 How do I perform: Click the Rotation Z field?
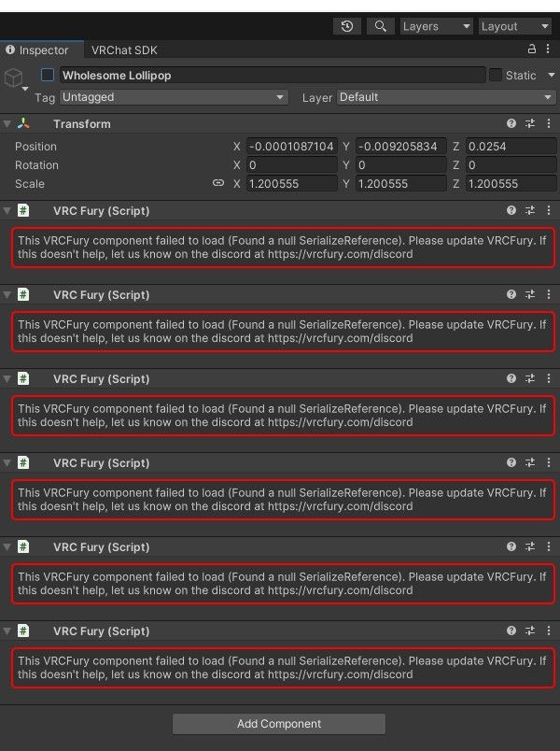point(511,165)
